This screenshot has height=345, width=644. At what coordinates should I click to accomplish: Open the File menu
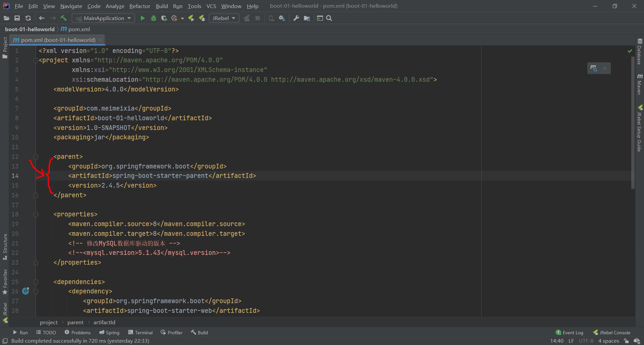click(19, 6)
